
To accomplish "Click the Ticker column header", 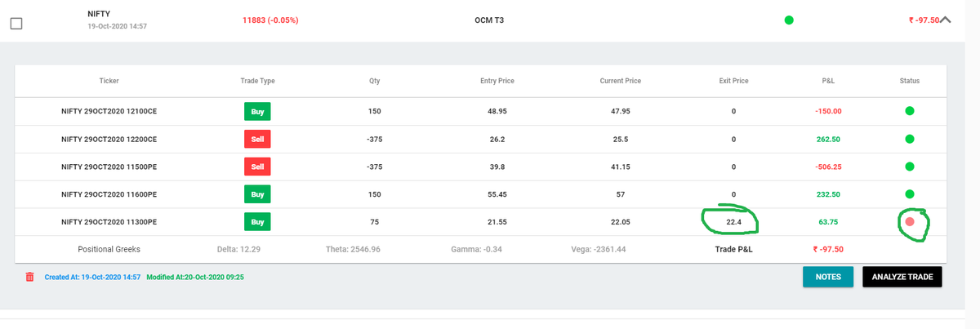I will point(109,81).
